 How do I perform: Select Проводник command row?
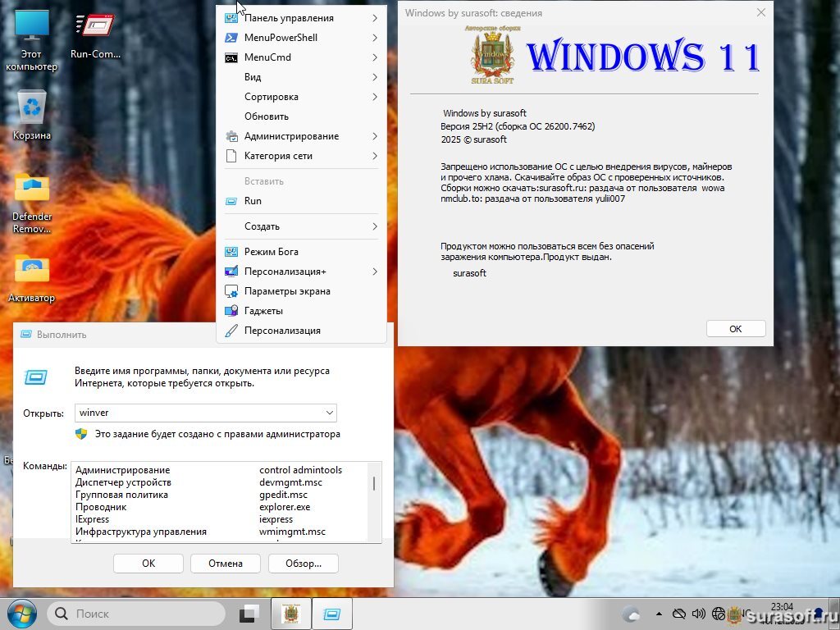[220, 507]
